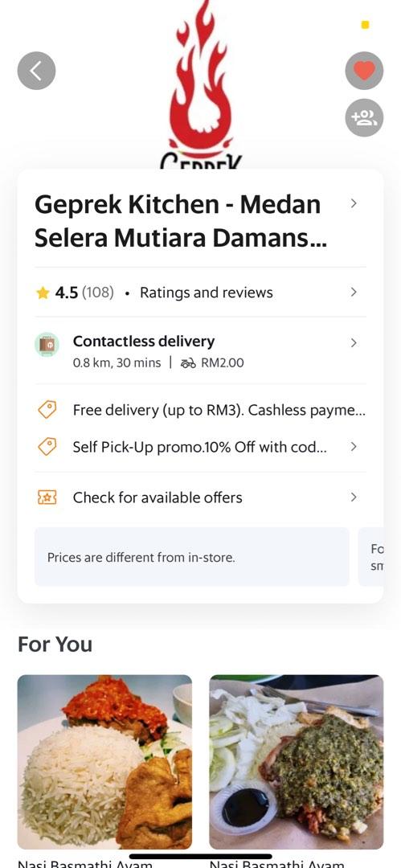Screen dimensions: 401x868
Task: Open the Check for available offers chevron
Action: (x=354, y=497)
